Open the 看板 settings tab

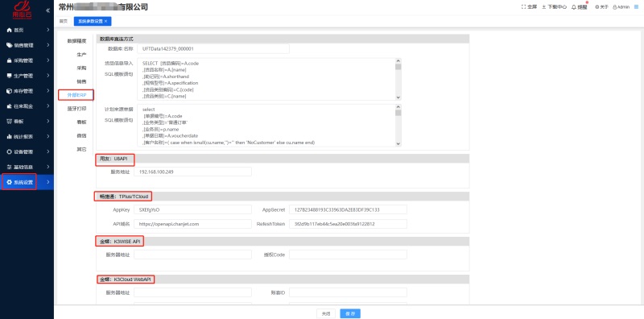click(81, 122)
